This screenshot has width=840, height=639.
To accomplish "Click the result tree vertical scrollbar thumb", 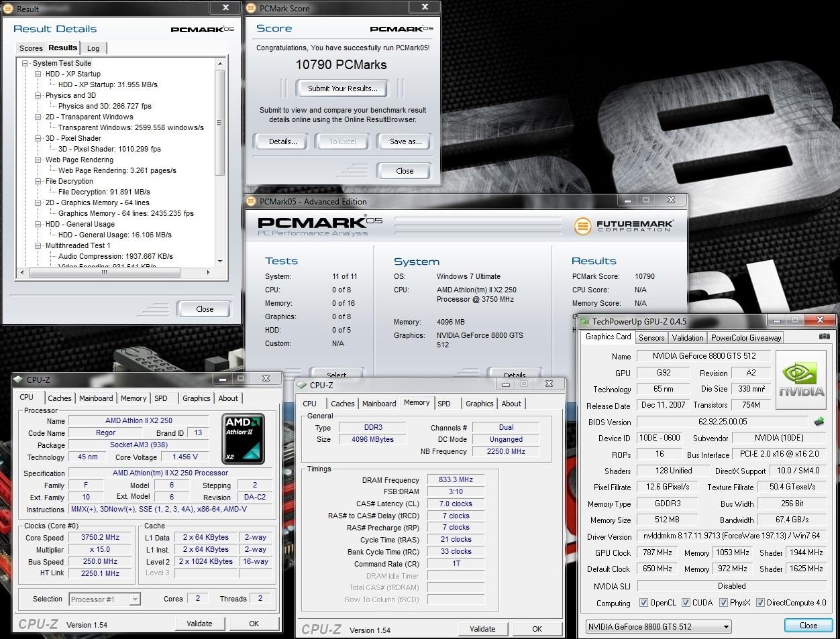I will (x=219, y=123).
